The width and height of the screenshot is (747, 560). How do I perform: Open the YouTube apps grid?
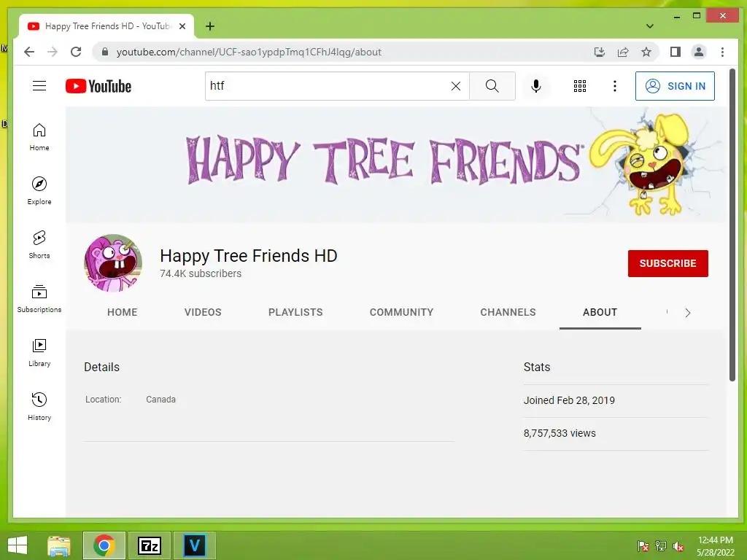[x=580, y=86]
